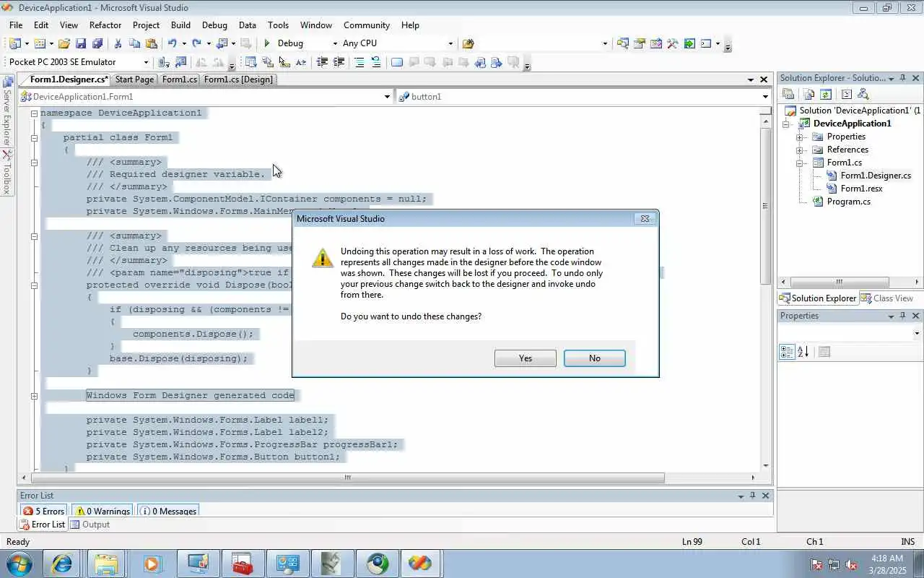This screenshot has width=924, height=578.
Task: Switch to the Form1.cs [Design] tab
Action: point(238,79)
